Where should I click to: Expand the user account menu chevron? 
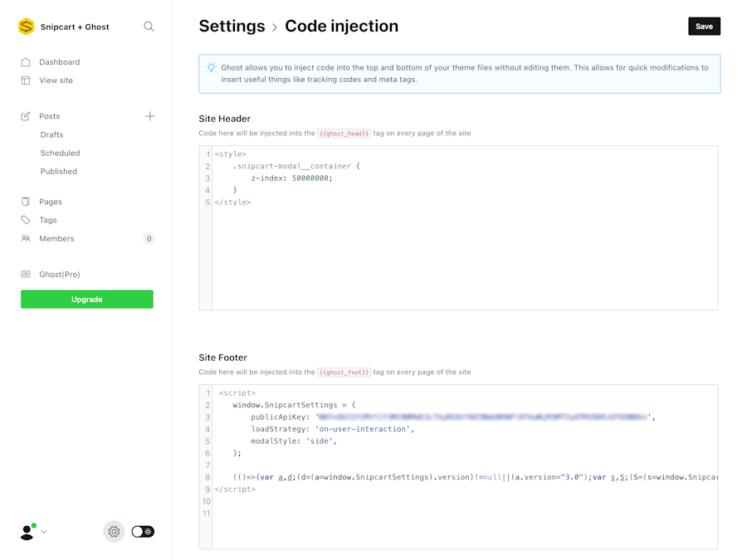44,532
